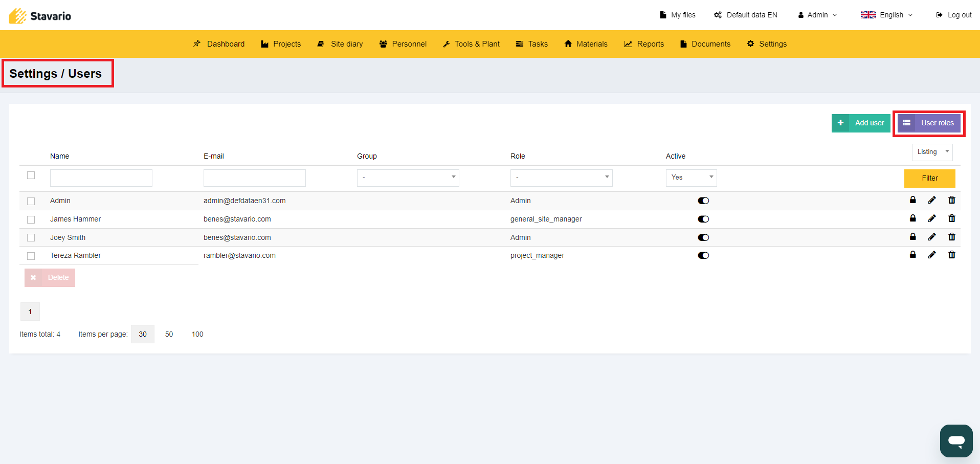
Task: Expand the Admin user menu
Action: tap(817, 15)
